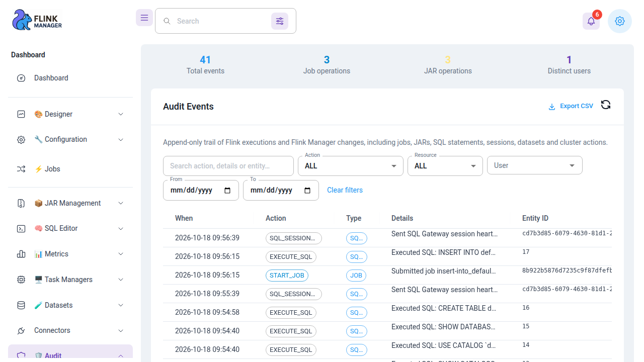
Task: Toggle the sidebar with the hamburger icon
Action: tap(144, 18)
